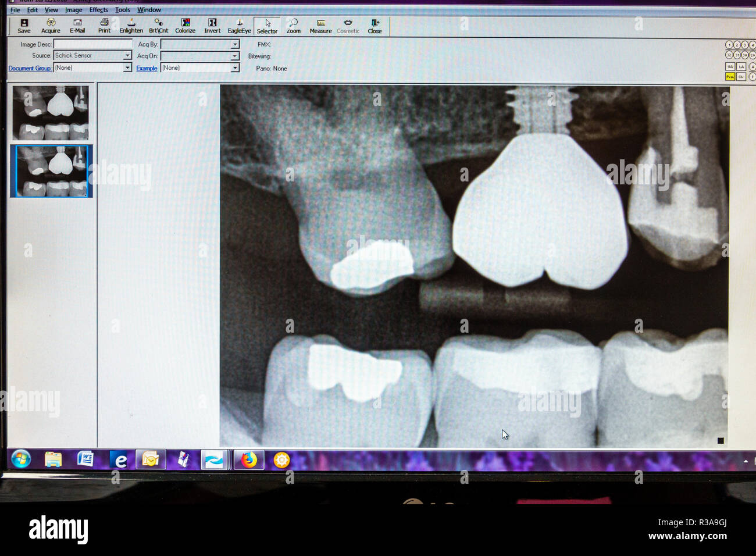
Task: Click the Clr clear button
Action: [741, 77]
